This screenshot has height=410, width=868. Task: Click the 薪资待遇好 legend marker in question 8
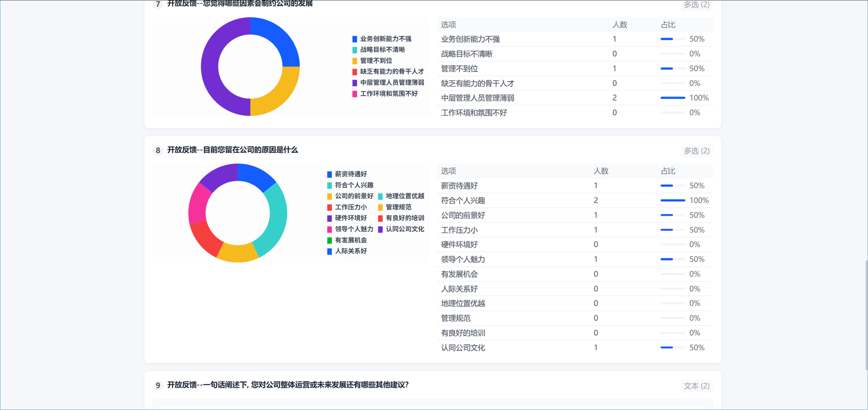(x=329, y=174)
